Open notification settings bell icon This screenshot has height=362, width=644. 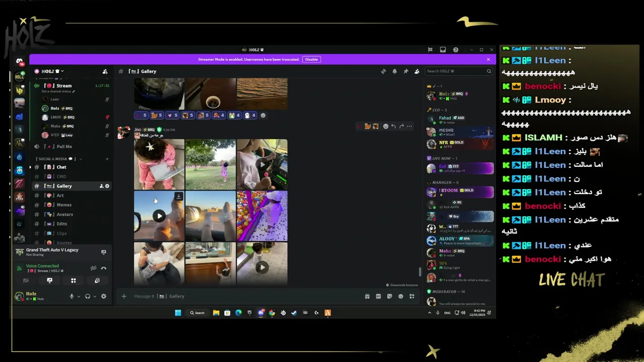pyautogui.click(x=394, y=71)
